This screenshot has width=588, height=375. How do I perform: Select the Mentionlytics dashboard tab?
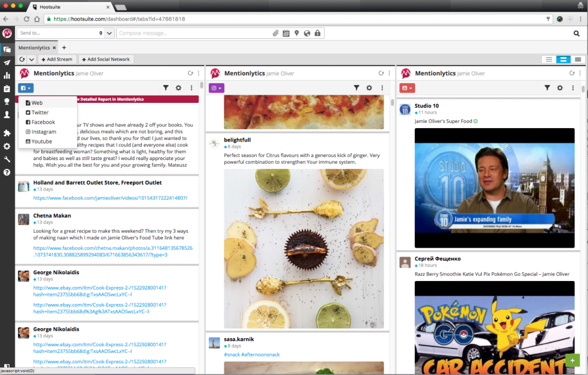(x=34, y=48)
